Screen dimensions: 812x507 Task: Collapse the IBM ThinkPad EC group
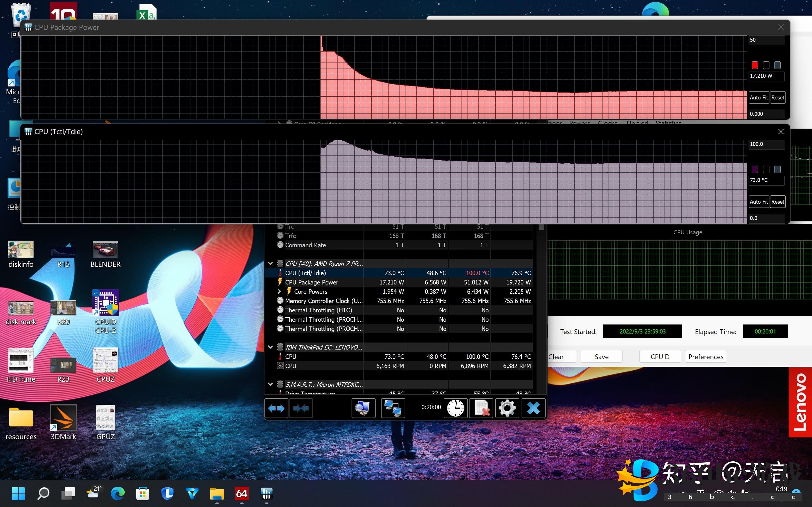click(x=270, y=347)
